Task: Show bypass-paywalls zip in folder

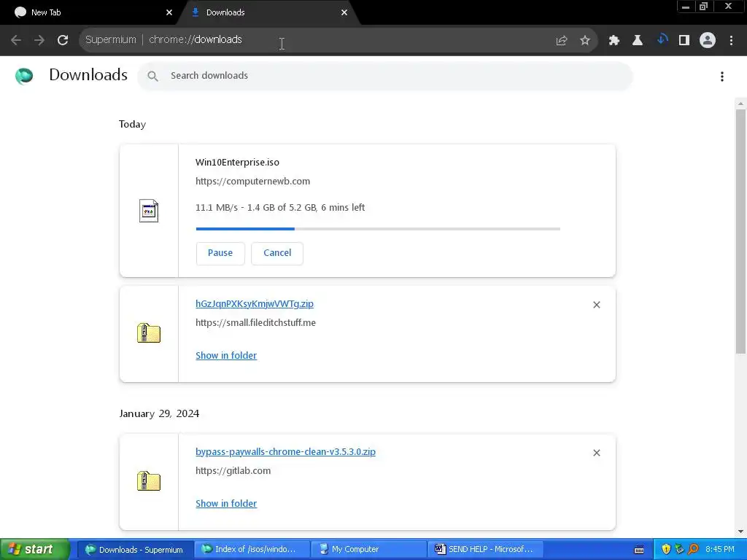Action: (x=226, y=504)
